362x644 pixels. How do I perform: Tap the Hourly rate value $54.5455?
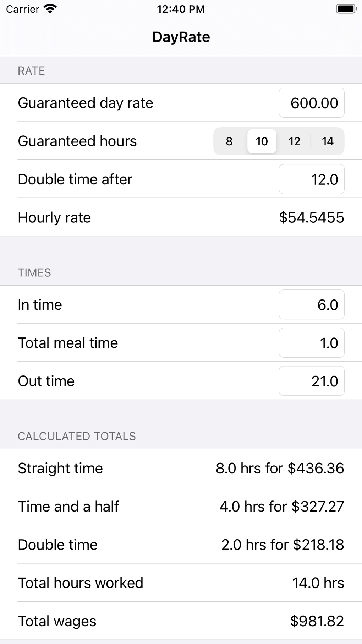311,217
